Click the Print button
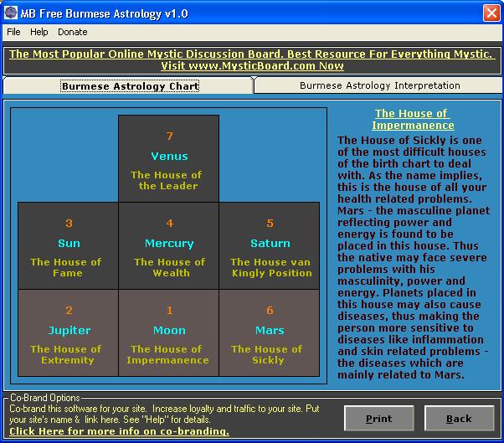Screen dimensions: 504x443 point(378,418)
